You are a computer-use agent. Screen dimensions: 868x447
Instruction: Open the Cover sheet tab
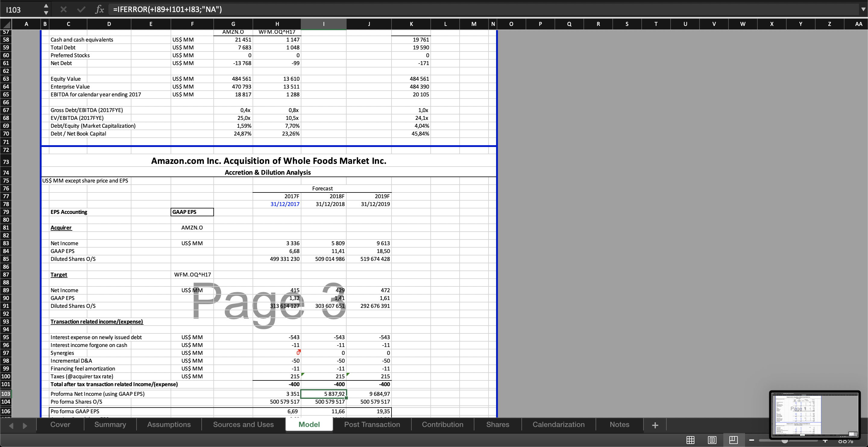coord(60,424)
